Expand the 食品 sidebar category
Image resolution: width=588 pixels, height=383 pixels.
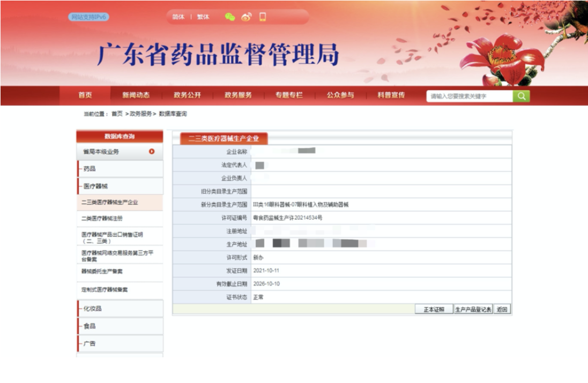90,326
